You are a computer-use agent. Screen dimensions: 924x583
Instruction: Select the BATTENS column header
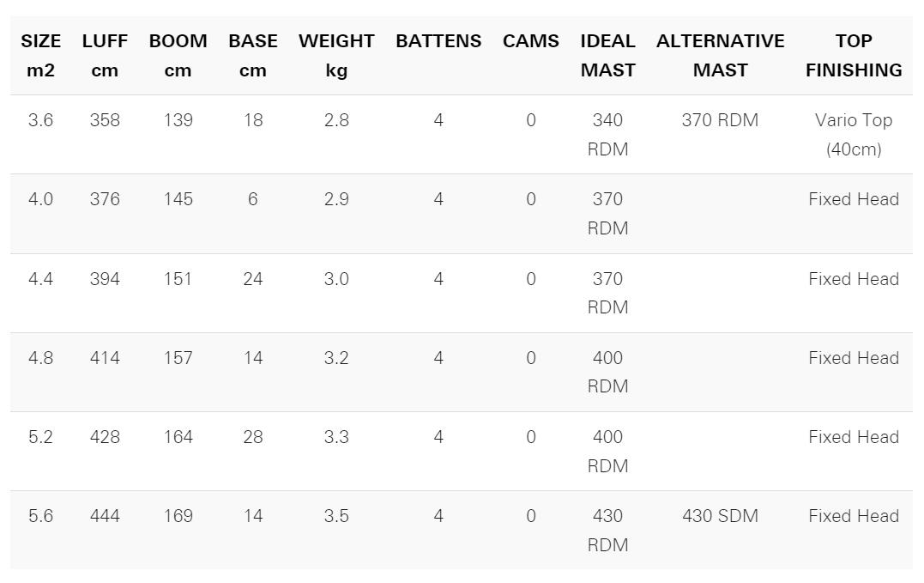click(x=438, y=41)
